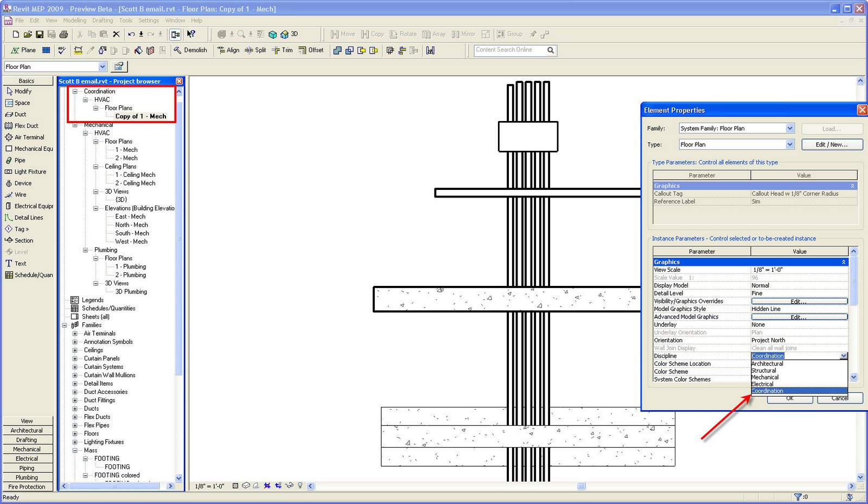Image resolution: width=868 pixels, height=504 pixels.
Task: Collapse the Ceiling Plans tree node
Action: tap(95, 167)
